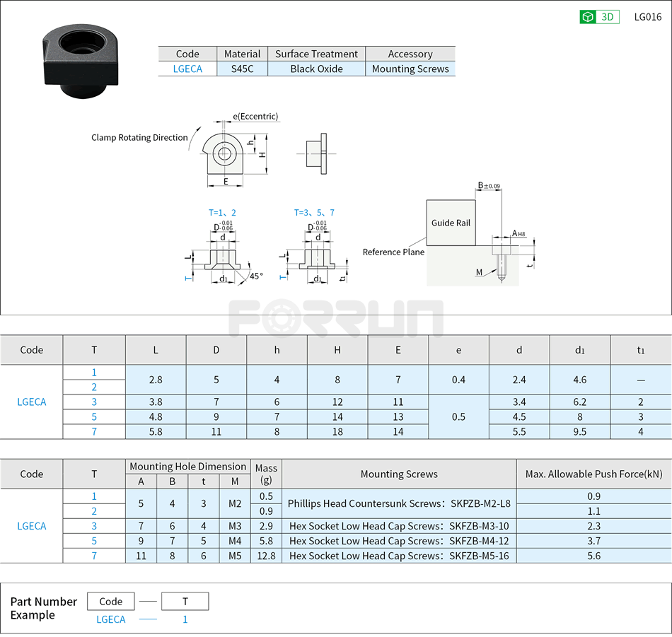
Task: Click the Black Oxide surface treatment cell
Action: 316,69
